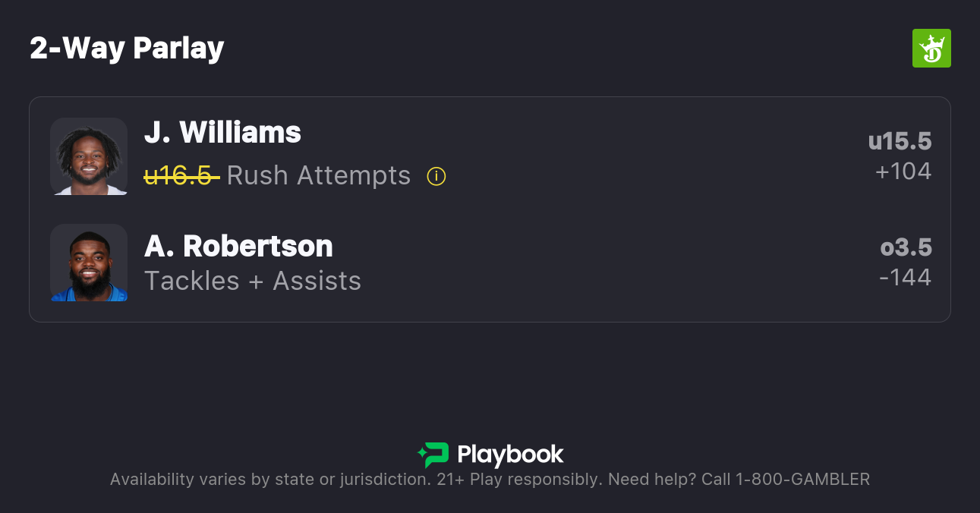
Task: Click the DraftKings sportsbook logo icon
Action: [x=931, y=49]
